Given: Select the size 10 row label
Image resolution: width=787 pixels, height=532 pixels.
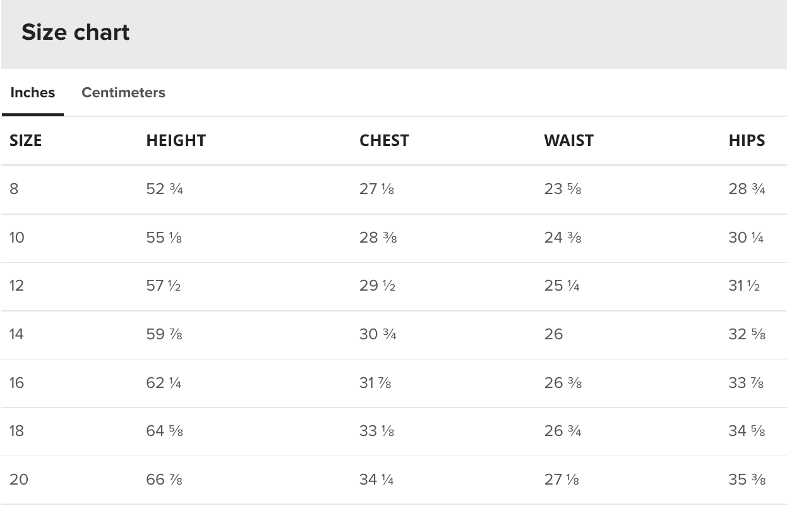Looking at the screenshot, I should (16, 238).
